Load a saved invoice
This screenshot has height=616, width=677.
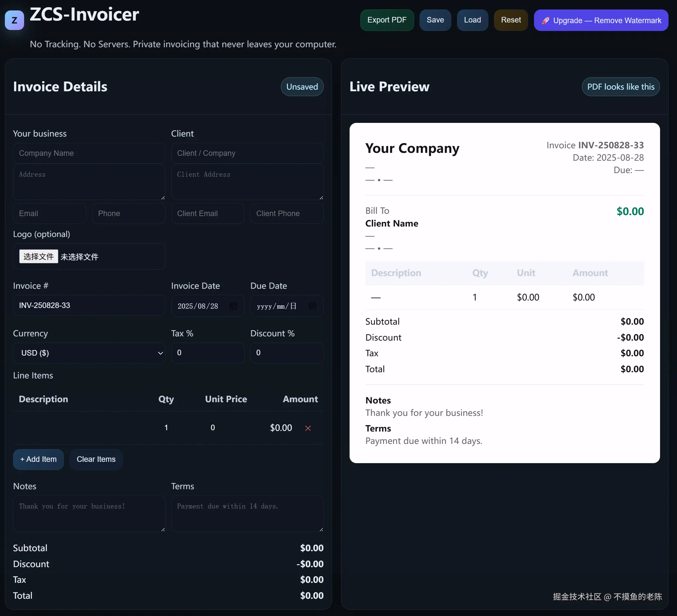click(472, 20)
